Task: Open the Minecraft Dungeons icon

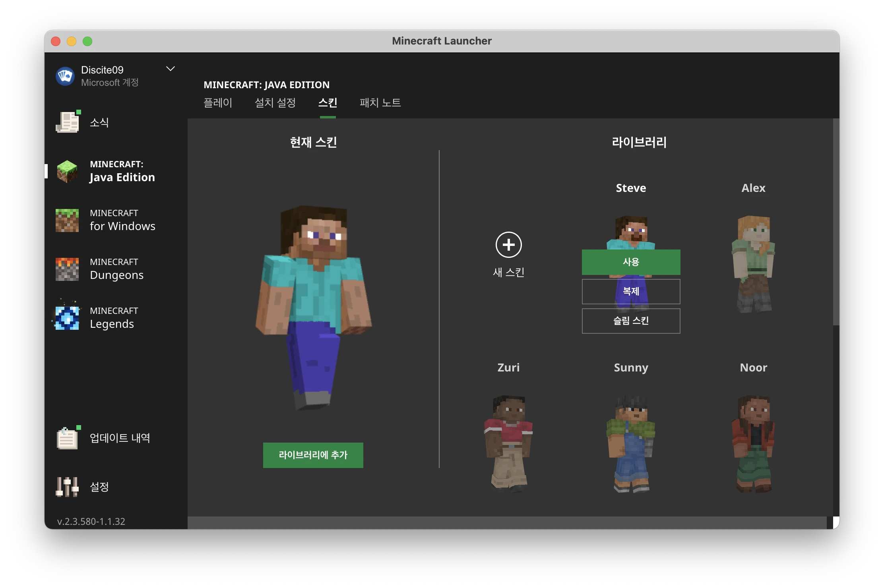Action: coord(67,269)
